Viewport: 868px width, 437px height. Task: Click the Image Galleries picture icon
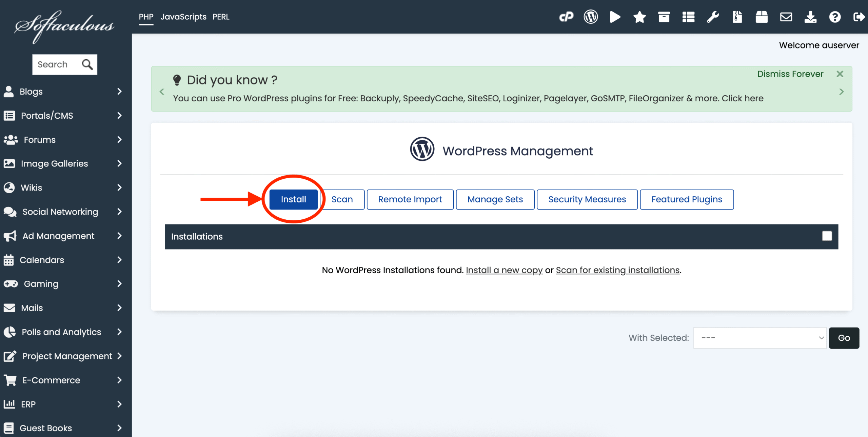coord(9,164)
